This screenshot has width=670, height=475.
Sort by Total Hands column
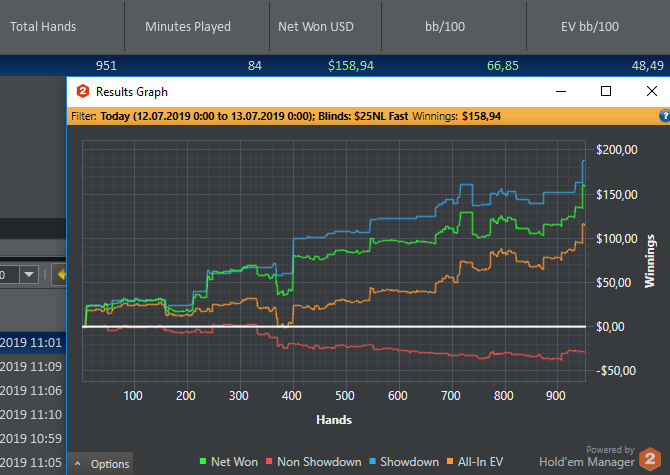click(x=43, y=27)
